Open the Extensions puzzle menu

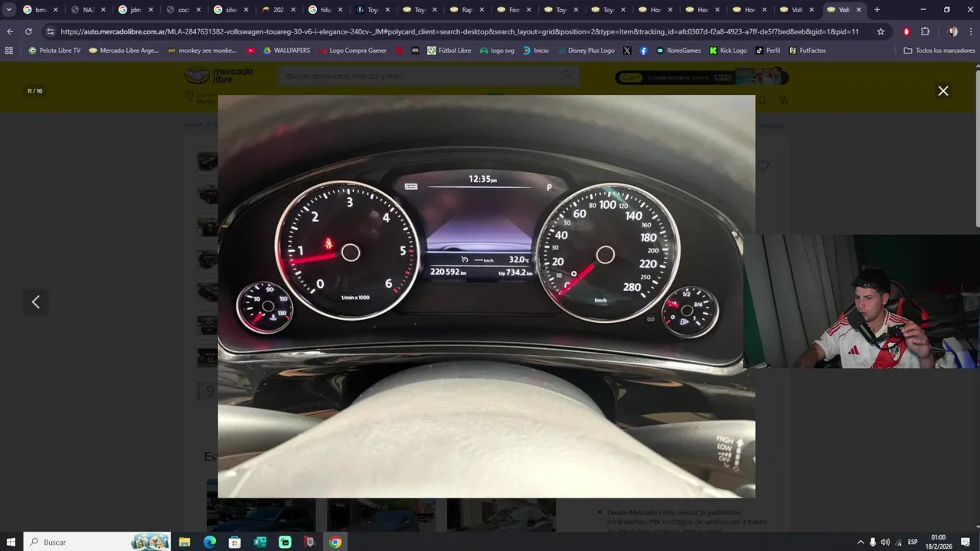pyautogui.click(x=925, y=31)
